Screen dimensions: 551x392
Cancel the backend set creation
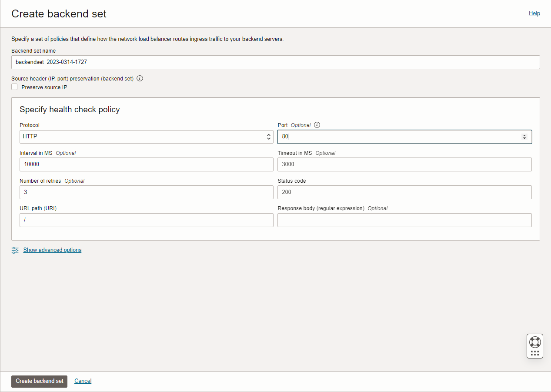tap(83, 381)
